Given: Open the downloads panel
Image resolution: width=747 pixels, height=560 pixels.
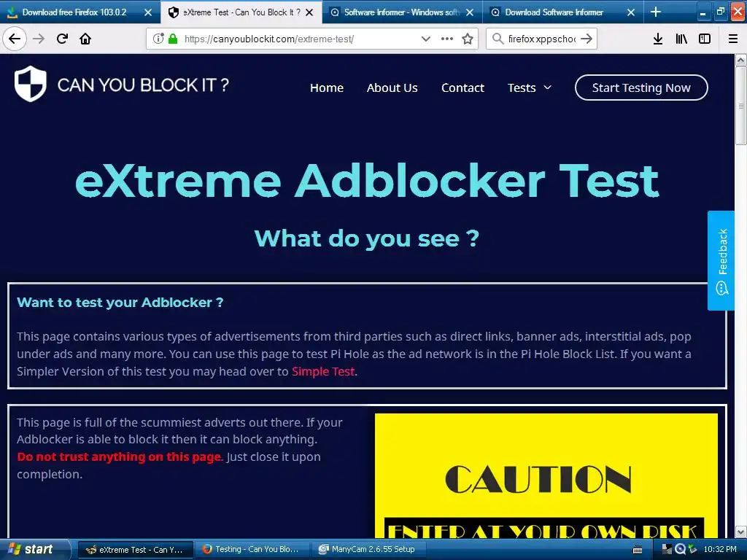Looking at the screenshot, I should coord(658,39).
